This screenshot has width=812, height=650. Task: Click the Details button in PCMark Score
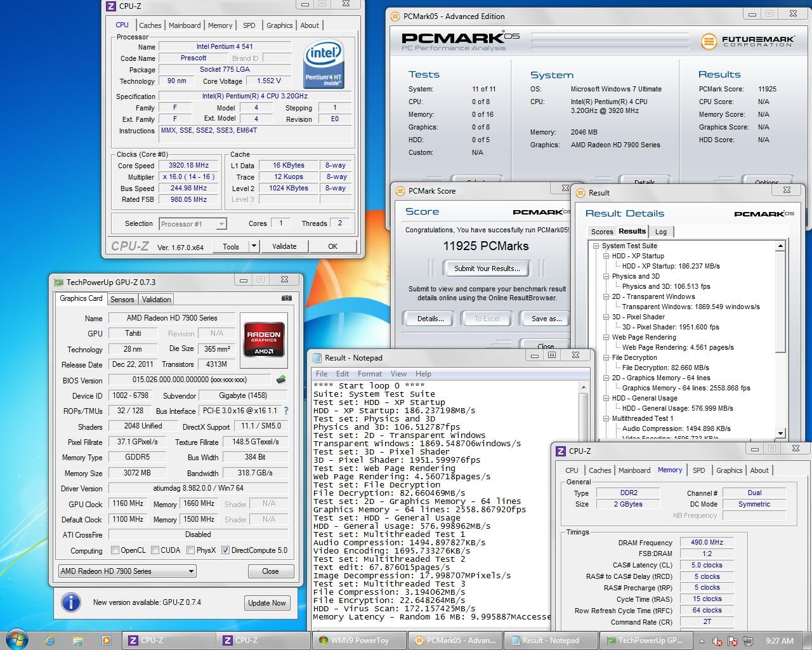pos(430,319)
